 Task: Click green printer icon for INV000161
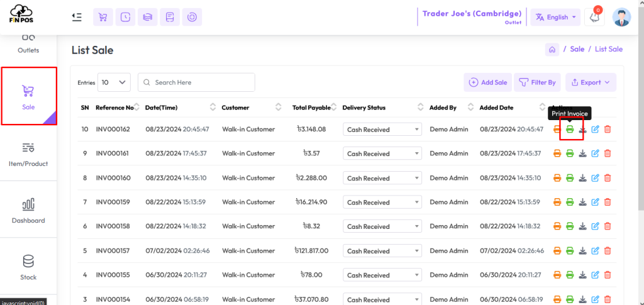[570, 153]
